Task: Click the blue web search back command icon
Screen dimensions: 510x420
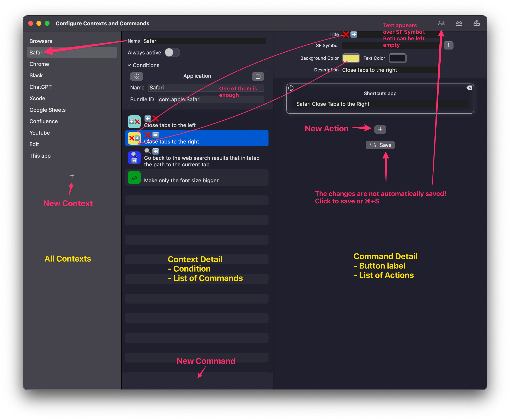Action: pos(134,158)
